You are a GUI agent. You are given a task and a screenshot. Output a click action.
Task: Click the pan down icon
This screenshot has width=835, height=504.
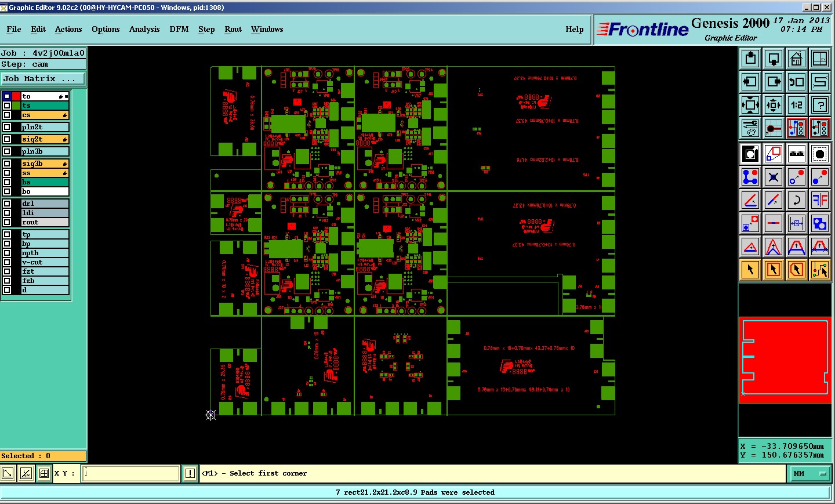(774, 59)
